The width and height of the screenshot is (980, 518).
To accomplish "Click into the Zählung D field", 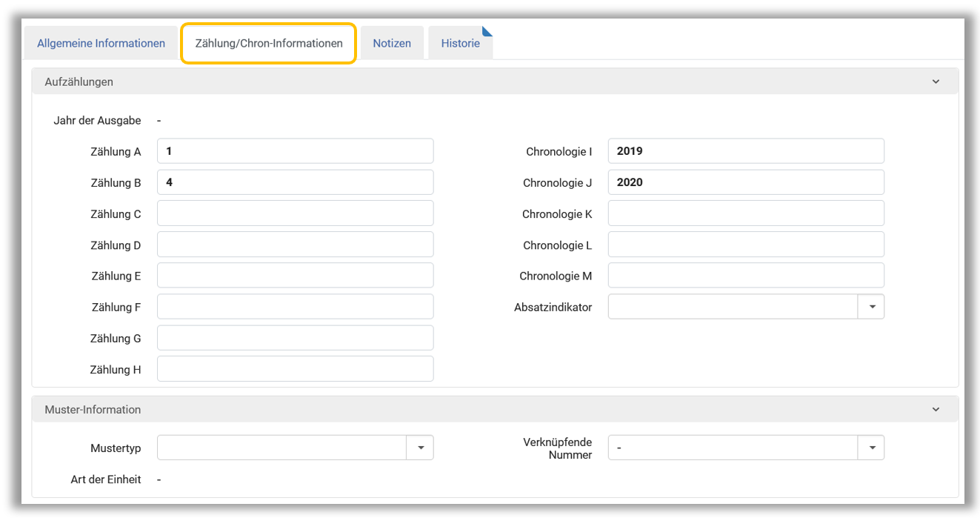I will coord(295,245).
